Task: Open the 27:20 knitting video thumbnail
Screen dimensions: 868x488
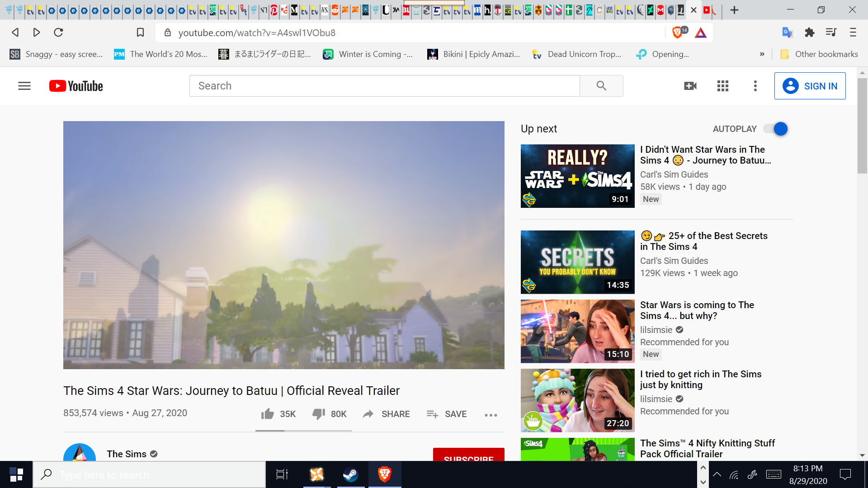Action: click(x=578, y=400)
